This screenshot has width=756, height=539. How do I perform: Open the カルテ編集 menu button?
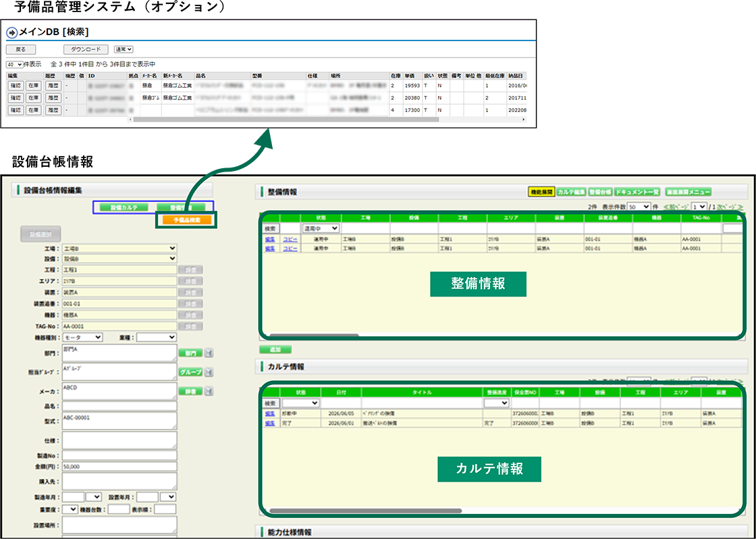tap(571, 192)
